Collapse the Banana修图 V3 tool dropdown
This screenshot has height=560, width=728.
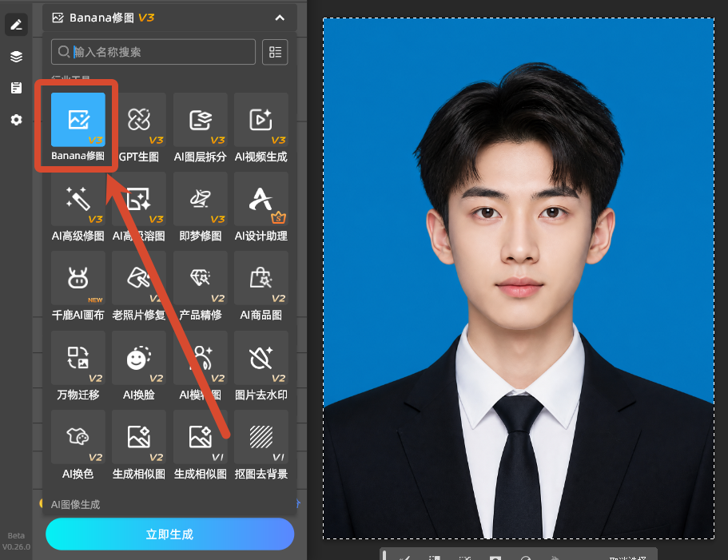point(280,18)
